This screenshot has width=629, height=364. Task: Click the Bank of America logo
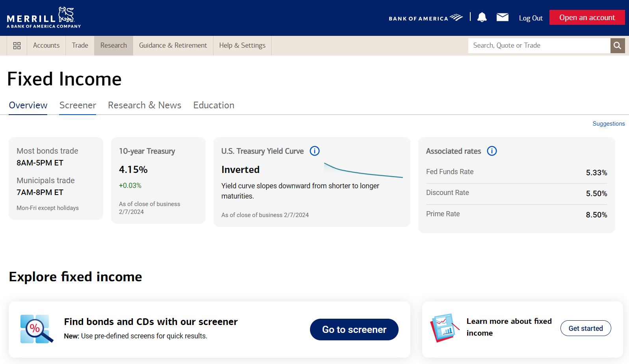coord(426,18)
